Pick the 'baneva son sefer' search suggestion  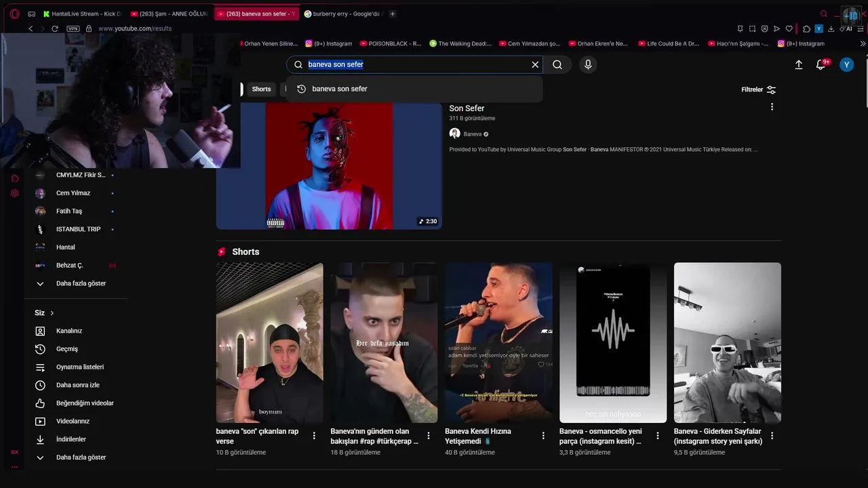(x=414, y=89)
